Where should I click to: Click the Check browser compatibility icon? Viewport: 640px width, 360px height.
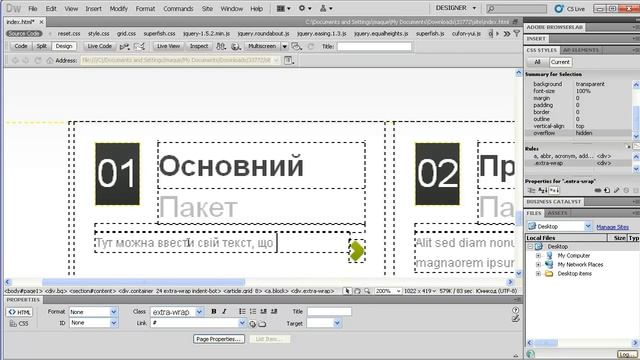(x=139, y=47)
